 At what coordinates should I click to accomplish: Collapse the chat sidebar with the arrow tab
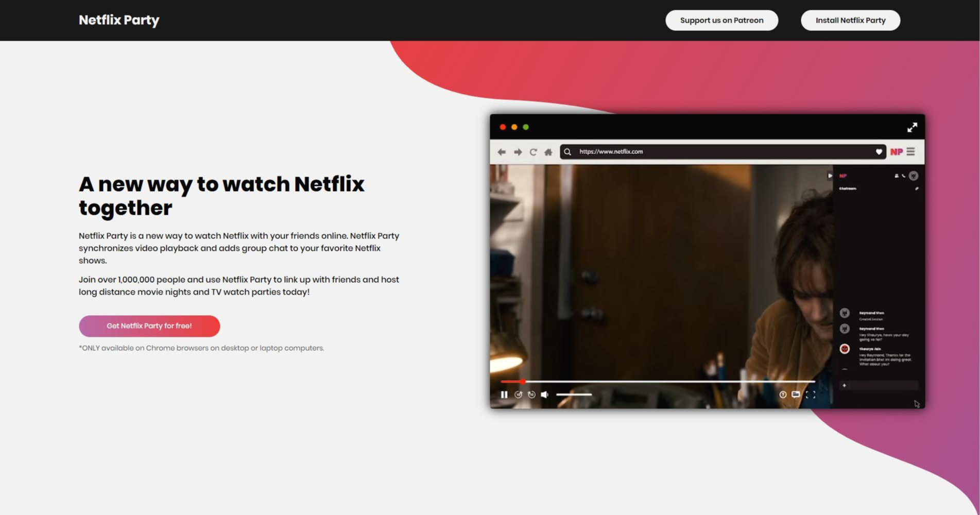(x=830, y=176)
